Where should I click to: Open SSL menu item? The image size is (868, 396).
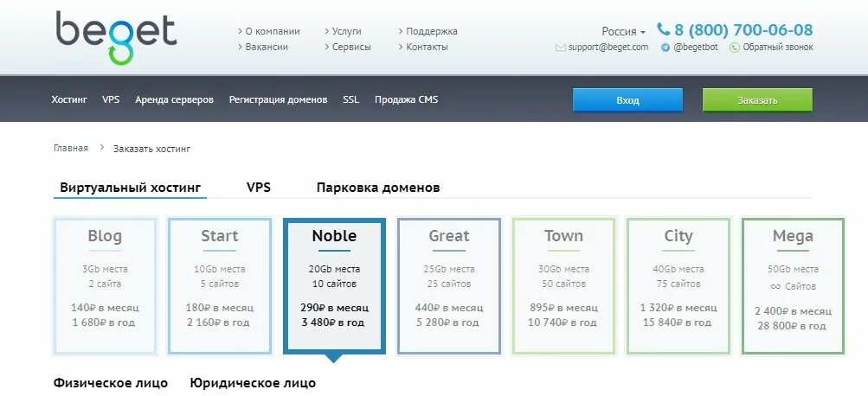351,99
